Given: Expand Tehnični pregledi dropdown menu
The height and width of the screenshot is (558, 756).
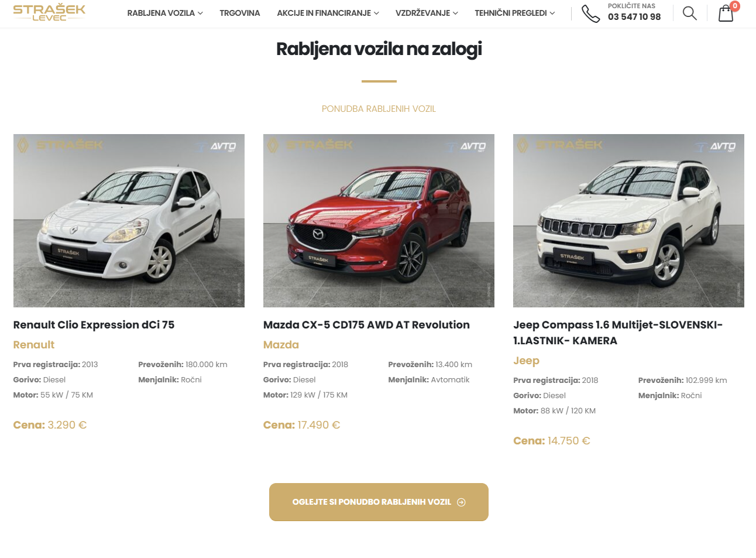Looking at the screenshot, I should (515, 13).
